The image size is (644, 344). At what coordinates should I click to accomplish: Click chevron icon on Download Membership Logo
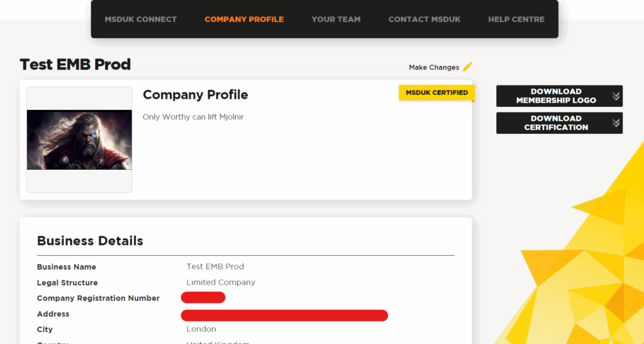616,96
